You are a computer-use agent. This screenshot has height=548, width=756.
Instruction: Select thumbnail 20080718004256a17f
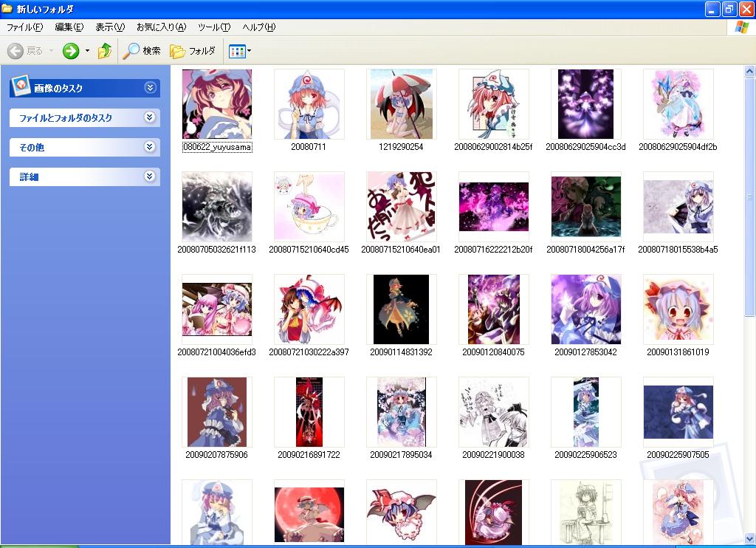(585, 207)
